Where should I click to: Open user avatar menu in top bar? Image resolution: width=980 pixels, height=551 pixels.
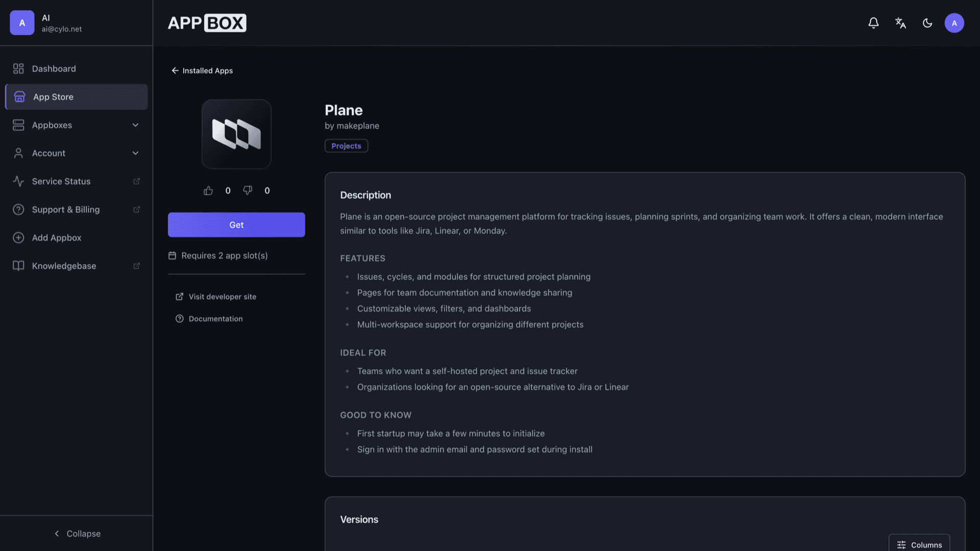point(954,23)
